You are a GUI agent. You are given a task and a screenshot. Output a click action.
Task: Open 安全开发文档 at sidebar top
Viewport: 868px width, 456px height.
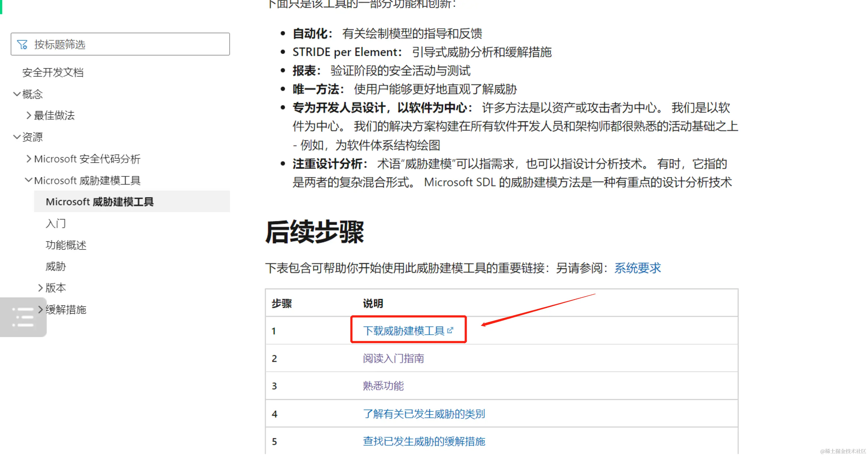click(53, 72)
